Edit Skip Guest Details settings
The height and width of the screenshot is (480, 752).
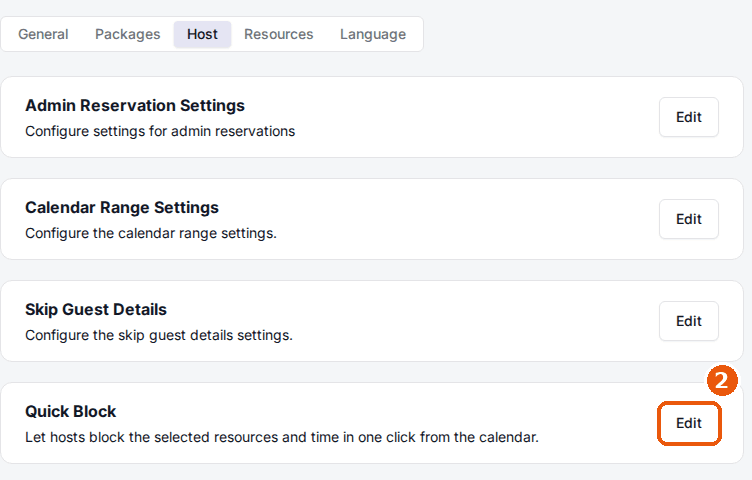tap(689, 321)
